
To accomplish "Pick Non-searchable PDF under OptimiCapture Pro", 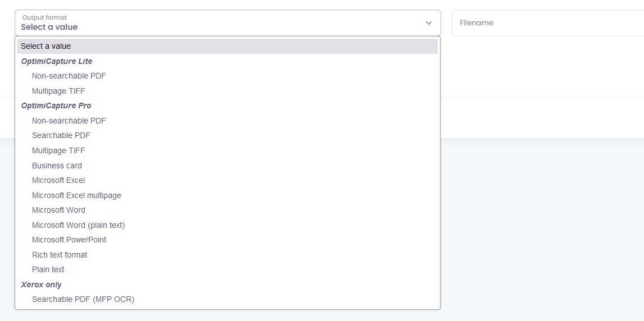I will tap(228, 121).
